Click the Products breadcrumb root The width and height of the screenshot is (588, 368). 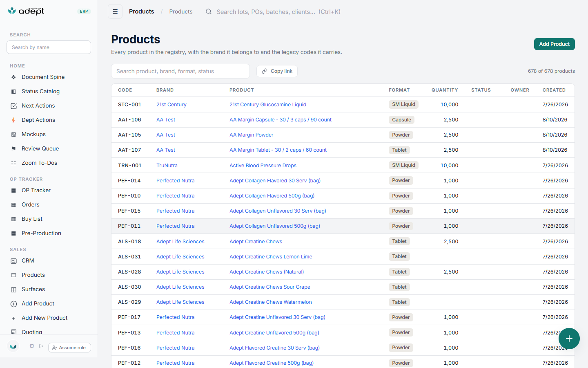click(141, 11)
